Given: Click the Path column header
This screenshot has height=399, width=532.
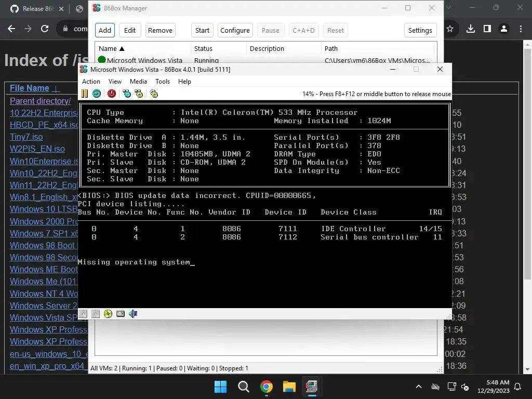Looking at the screenshot, I should coord(378,48).
